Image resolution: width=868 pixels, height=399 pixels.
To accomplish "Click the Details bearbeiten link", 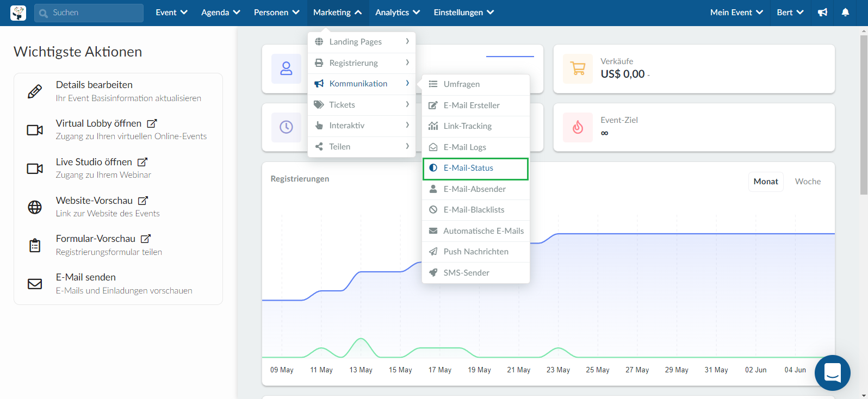I will coord(94,85).
